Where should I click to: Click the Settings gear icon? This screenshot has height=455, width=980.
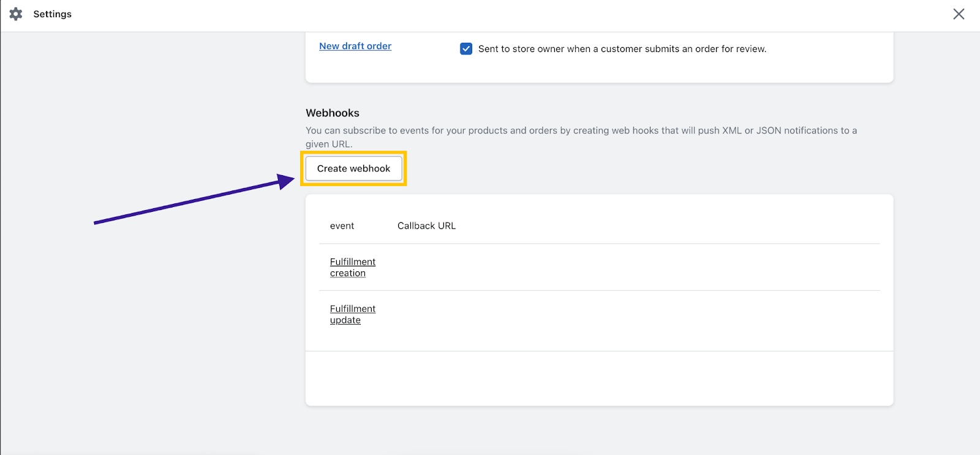[x=16, y=14]
